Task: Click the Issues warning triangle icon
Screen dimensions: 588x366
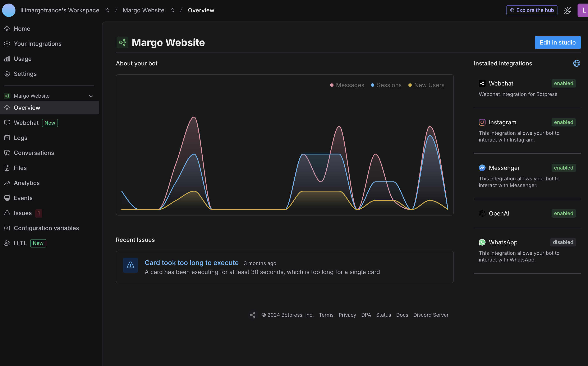Action: tap(7, 213)
